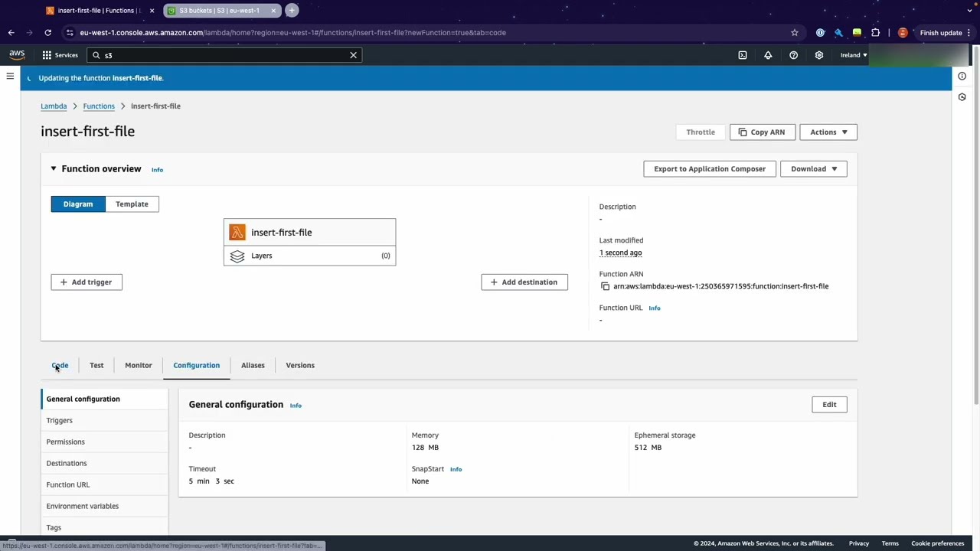Open the Chrome tab search chevron
980x551 pixels.
point(968,11)
